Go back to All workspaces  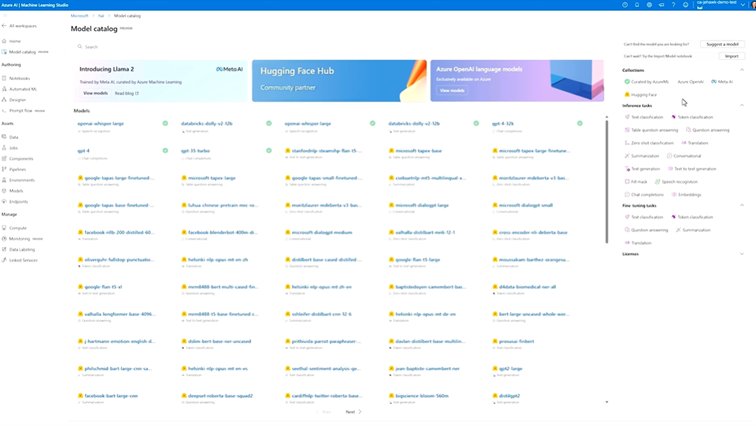19,26
